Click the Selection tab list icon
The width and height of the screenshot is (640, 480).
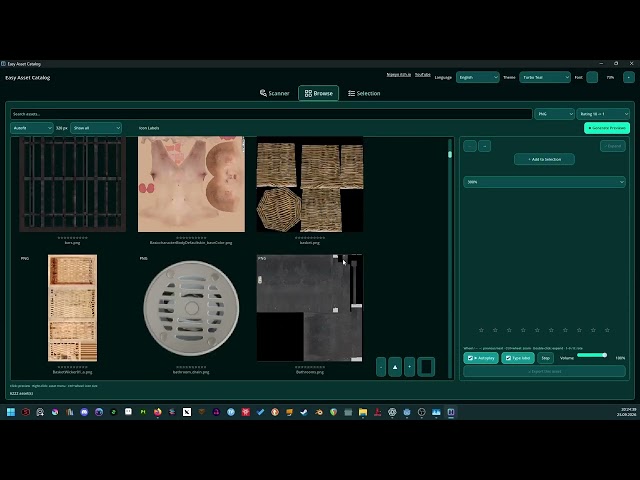pos(351,93)
